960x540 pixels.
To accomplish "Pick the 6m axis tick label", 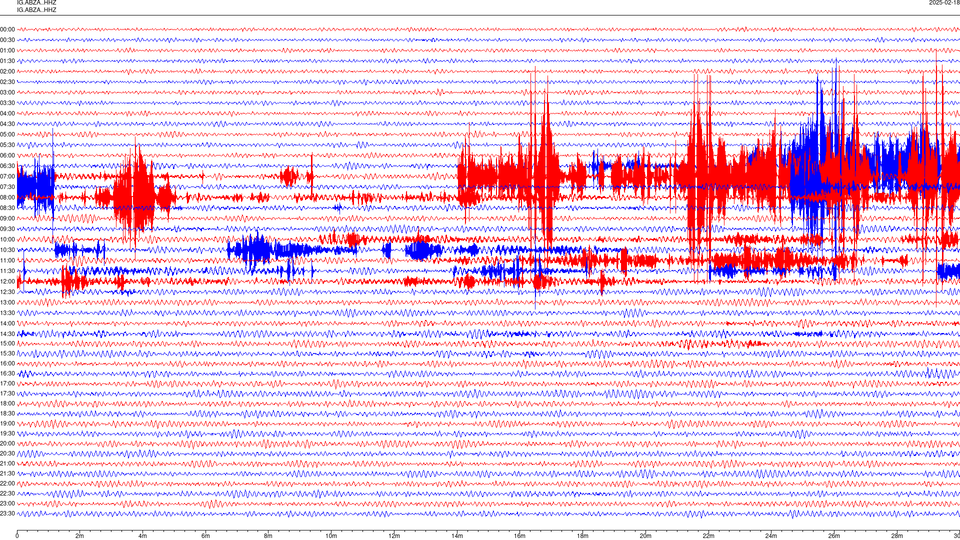I will 205,536.
